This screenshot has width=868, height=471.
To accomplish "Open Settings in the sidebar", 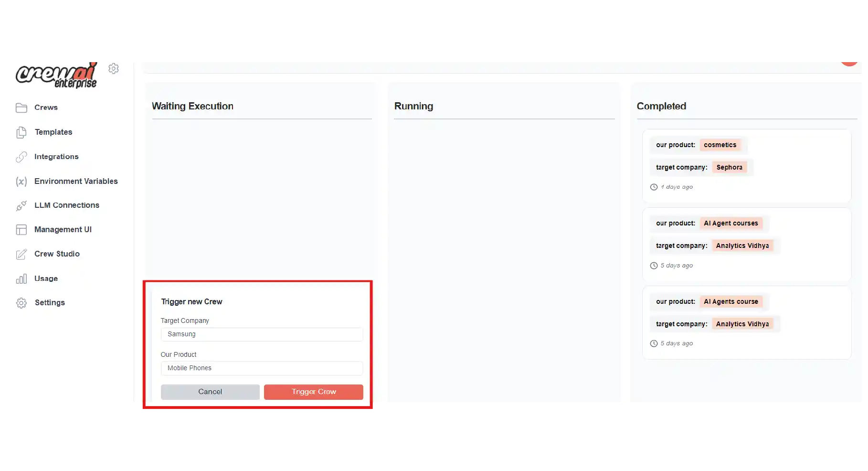I will pyautogui.click(x=50, y=302).
